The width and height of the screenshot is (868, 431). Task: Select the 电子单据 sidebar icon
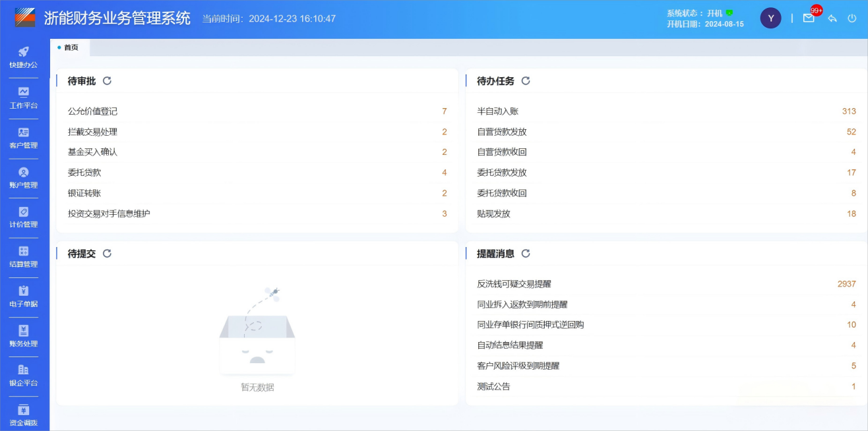[x=23, y=291]
